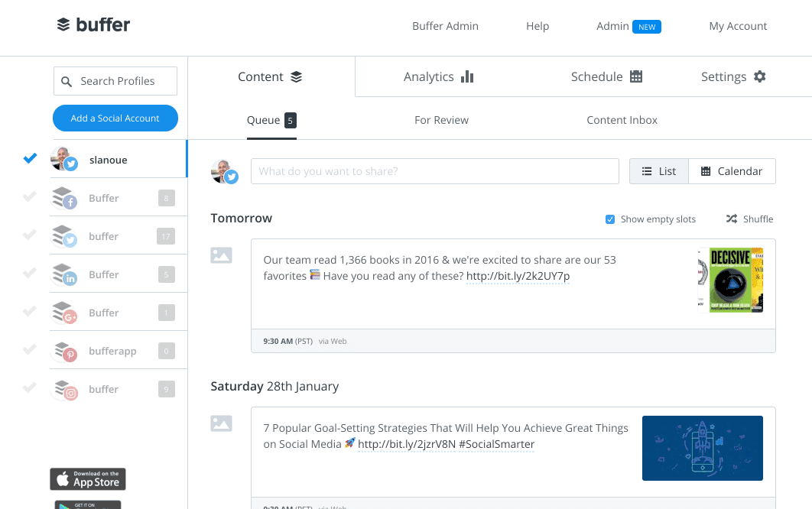Screen dimensions: 812x509
Task: Click the Instagram badge on the buffer profile
Action: [x=71, y=394]
